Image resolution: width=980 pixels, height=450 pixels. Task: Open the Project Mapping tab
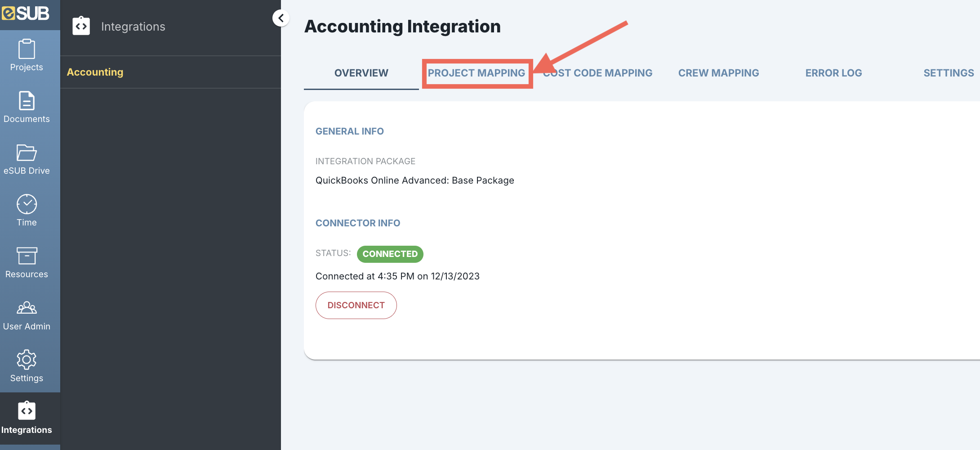click(477, 73)
